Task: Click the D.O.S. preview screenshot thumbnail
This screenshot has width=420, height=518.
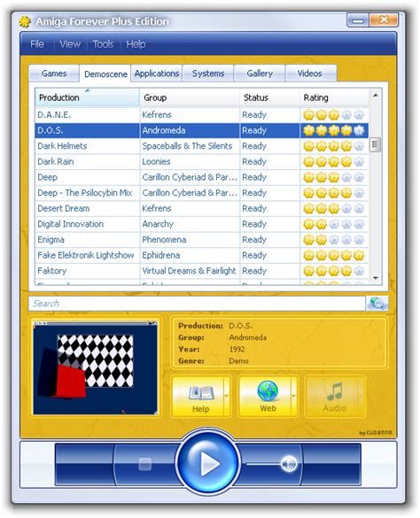Action: (x=95, y=368)
